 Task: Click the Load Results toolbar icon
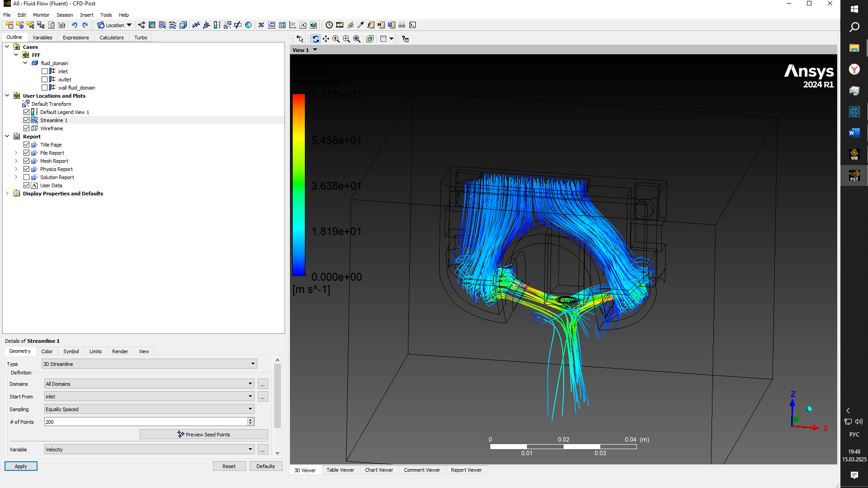click(x=9, y=25)
